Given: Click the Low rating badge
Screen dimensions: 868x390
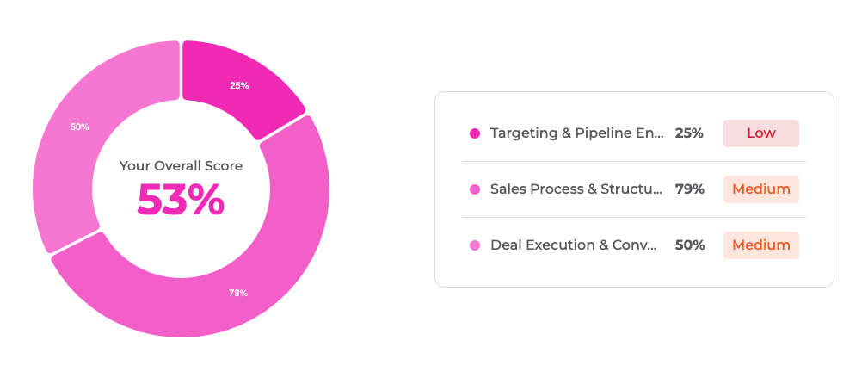Looking at the screenshot, I should click(x=760, y=133).
